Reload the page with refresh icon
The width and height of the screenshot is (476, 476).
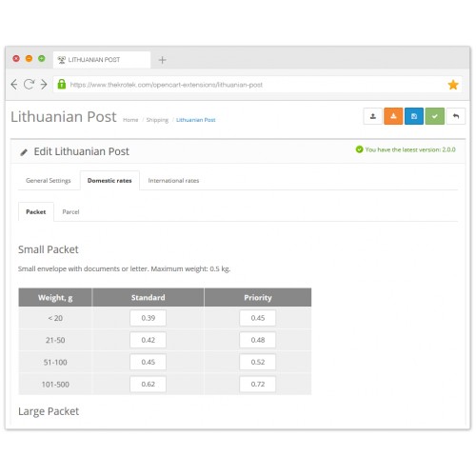click(29, 85)
